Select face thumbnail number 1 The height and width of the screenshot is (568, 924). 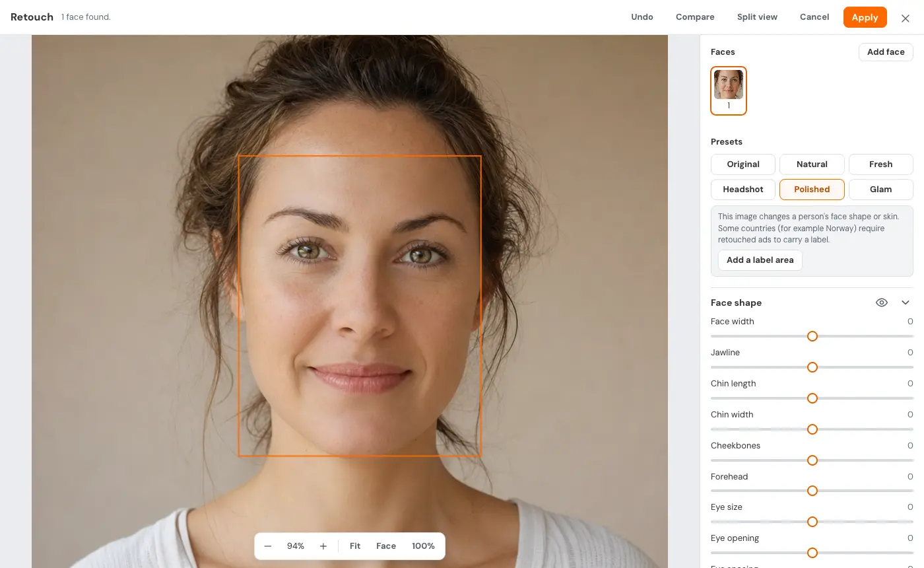tap(729, 90)
